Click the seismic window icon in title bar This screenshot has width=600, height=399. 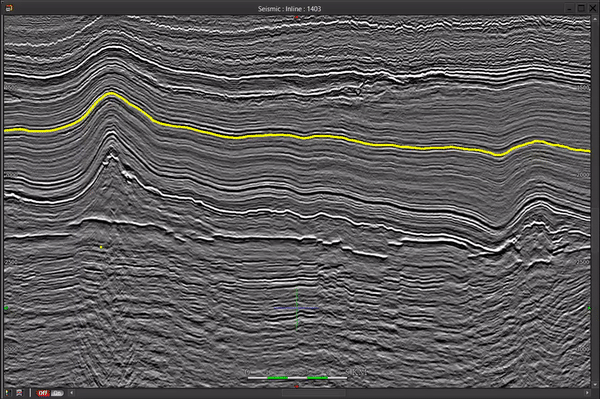click(9, 8)
